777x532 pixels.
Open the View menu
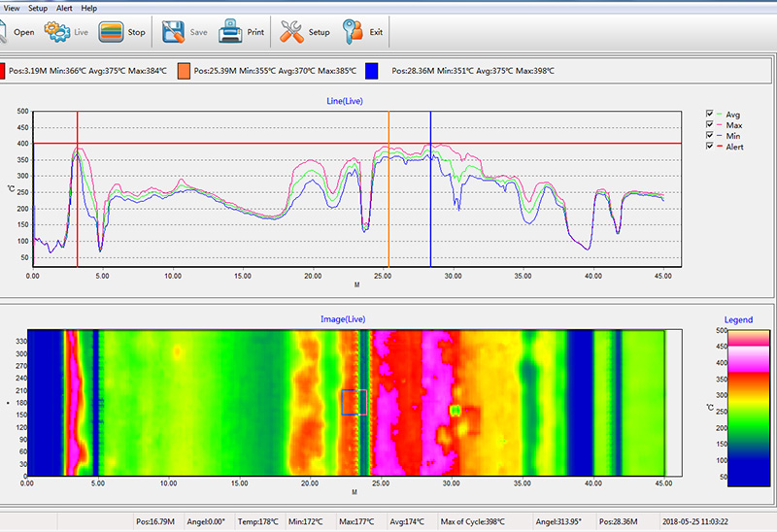tap(11, 8)
